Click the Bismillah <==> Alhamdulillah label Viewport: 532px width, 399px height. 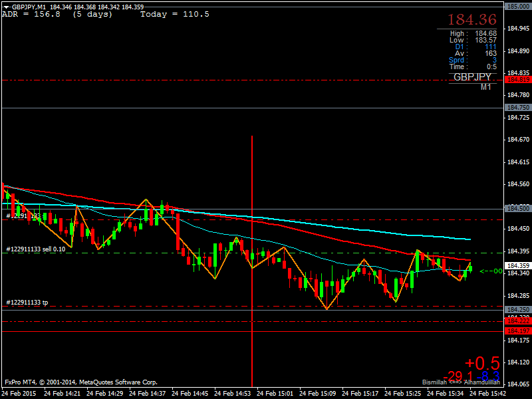461,382
